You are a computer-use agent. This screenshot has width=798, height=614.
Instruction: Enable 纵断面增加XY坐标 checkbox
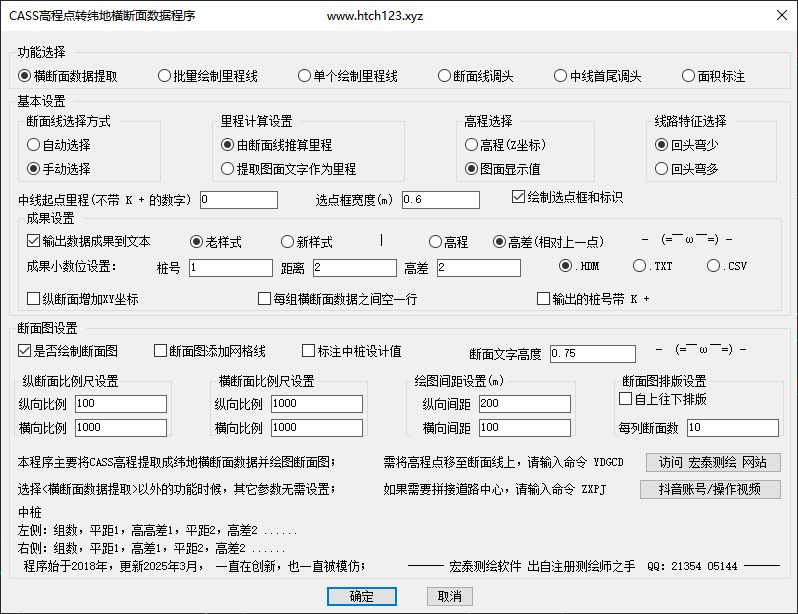coord(33,298)
